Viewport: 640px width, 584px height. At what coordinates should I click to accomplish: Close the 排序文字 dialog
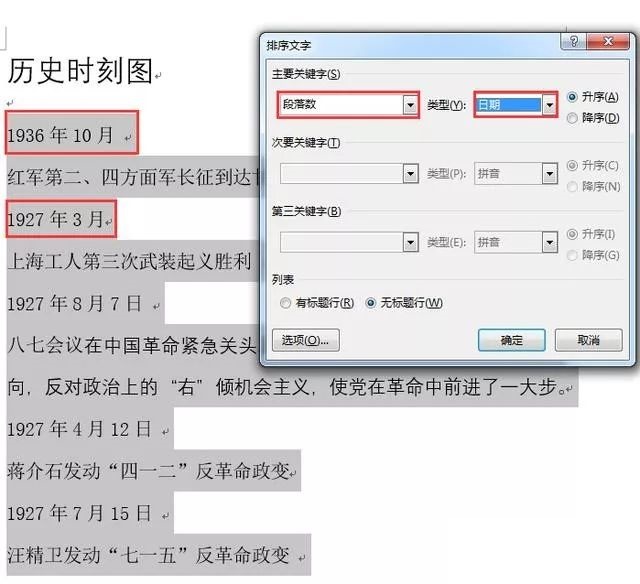point(608,42)
